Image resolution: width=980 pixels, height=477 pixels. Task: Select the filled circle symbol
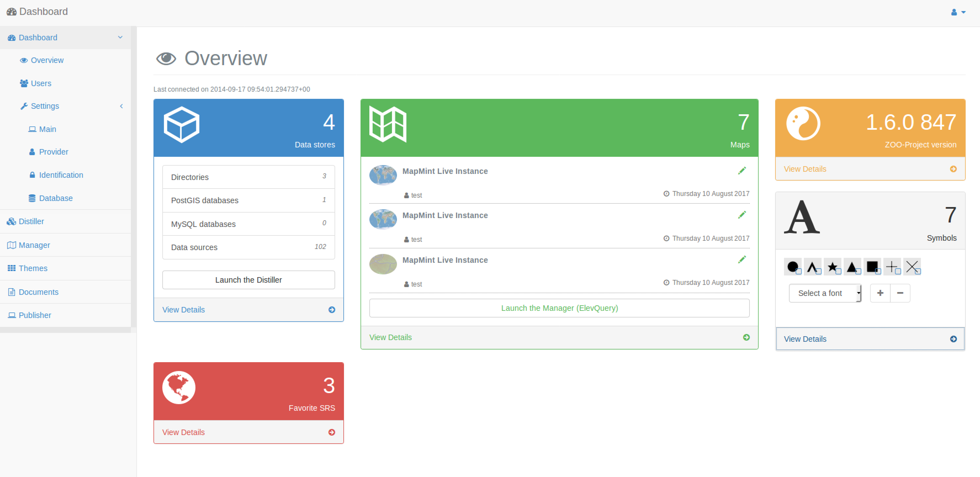tap(793, 267)
